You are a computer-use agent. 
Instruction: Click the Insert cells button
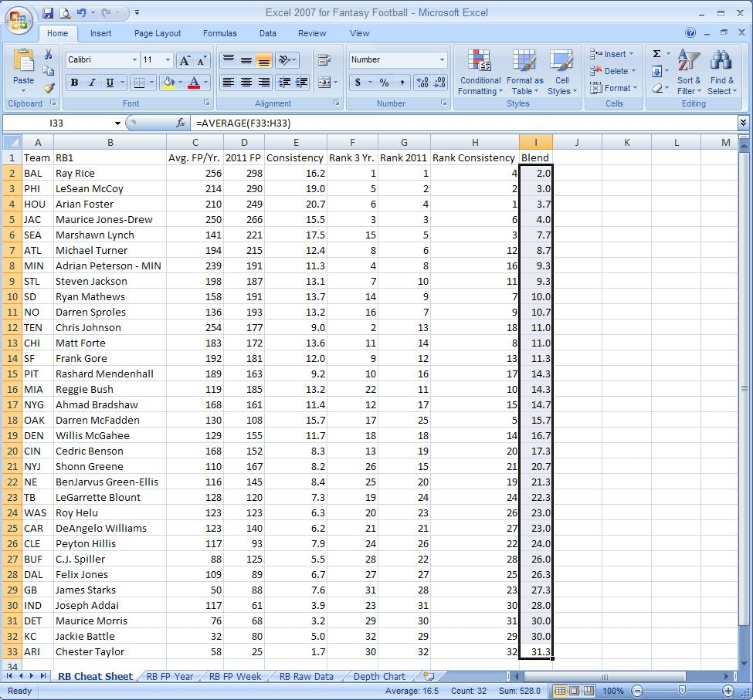611,54
